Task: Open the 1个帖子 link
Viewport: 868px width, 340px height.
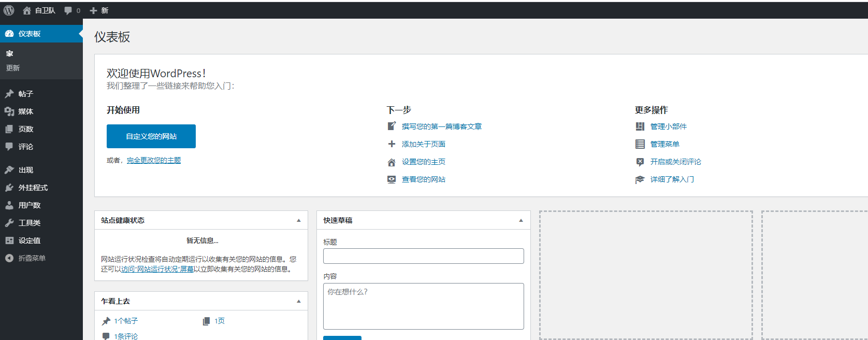Action: pyautogui.click(x=126, y=321)
